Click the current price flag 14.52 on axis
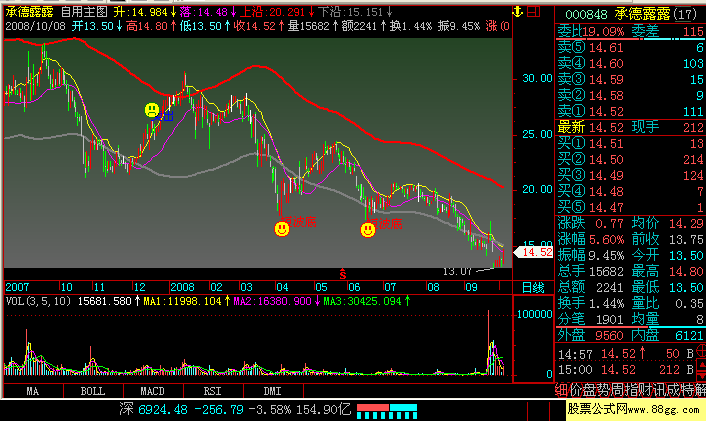Screen dimensions: 706x421 coord(533,252)
